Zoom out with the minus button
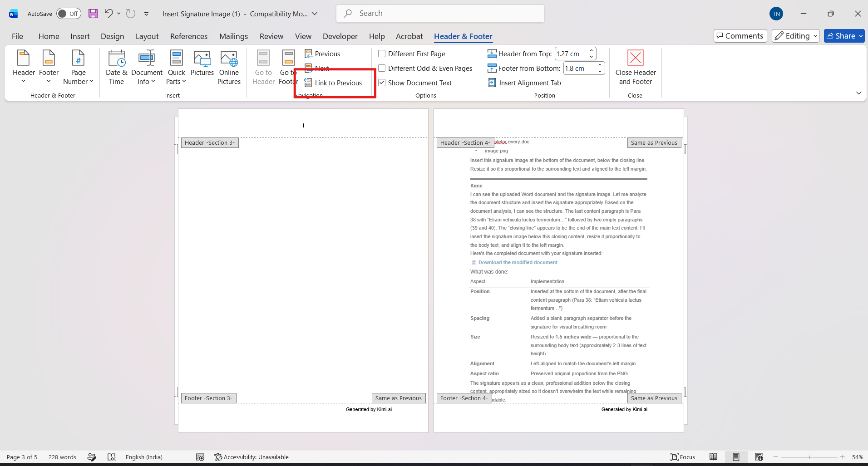The width and height of the screenshot is (868, 466). 776,457
